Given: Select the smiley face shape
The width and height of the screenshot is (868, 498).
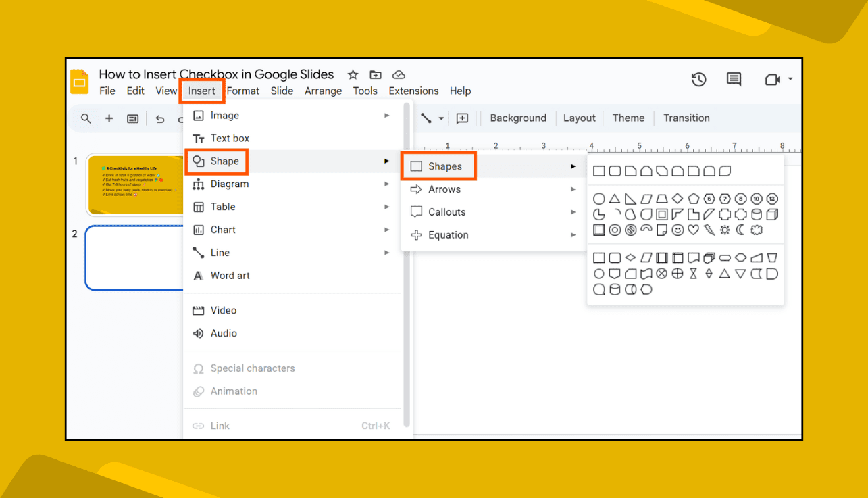Looking at the screenshot, I should [x=678, y=229].
